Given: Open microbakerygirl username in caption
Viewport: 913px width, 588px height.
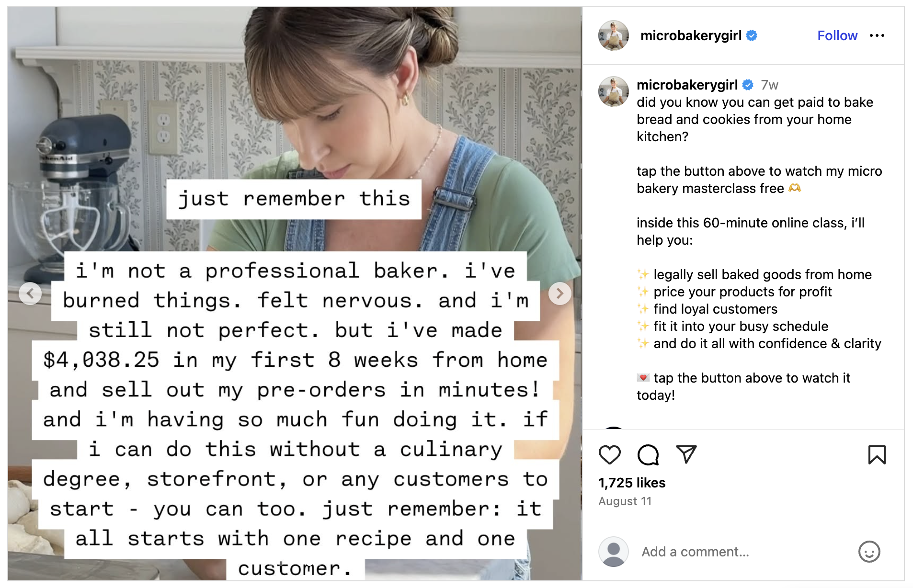Looking at the screenshot, I should [x=686, y=85].
